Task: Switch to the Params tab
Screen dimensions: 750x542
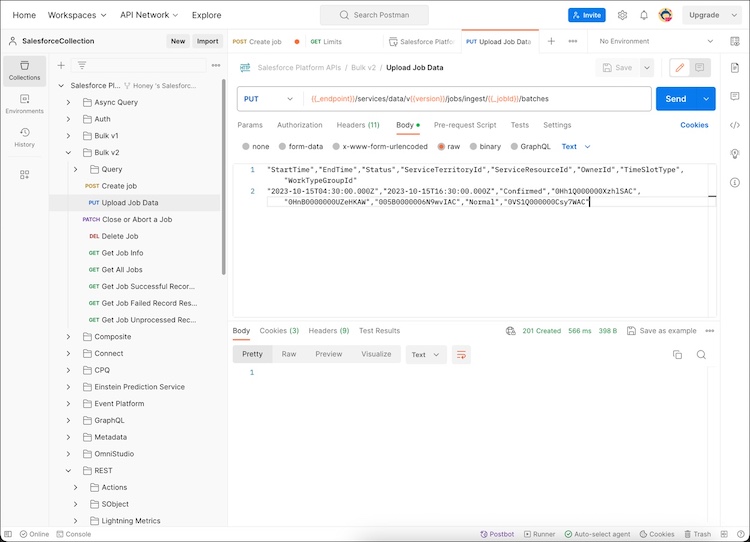Action: (250, 125)
